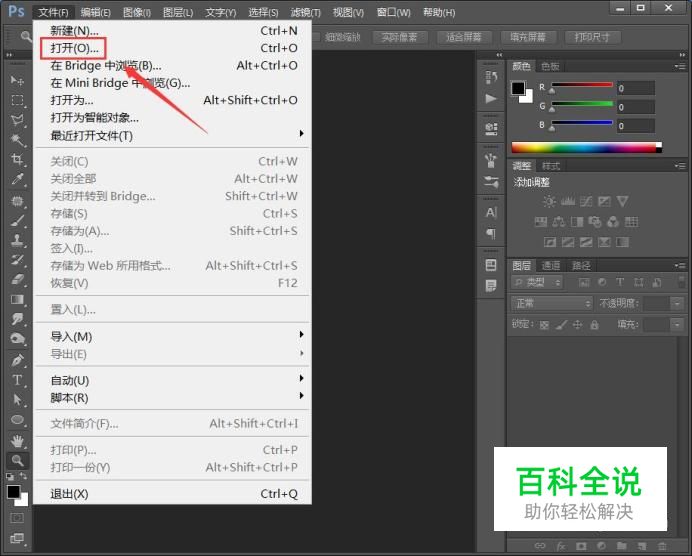This screenshot has height=556, width=692.
Task: Add a Brightness/Contrast adjustment
Action: (x=549, y=202)
